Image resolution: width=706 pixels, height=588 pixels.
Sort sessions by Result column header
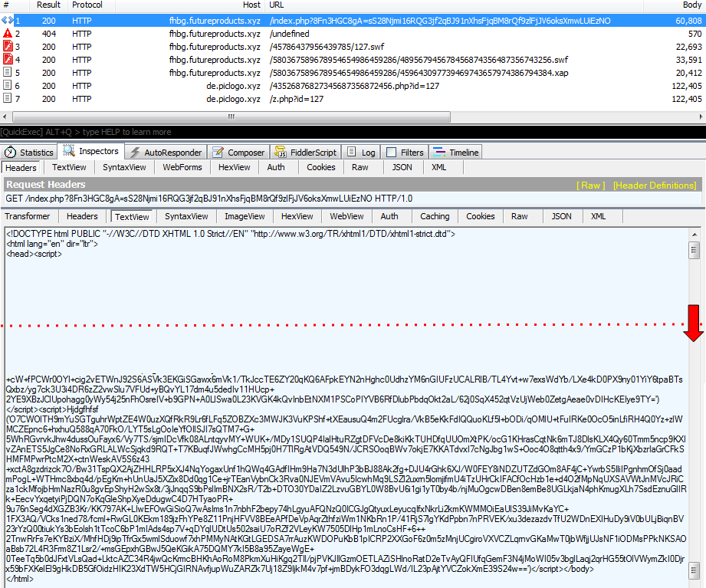tap(48, 5)
